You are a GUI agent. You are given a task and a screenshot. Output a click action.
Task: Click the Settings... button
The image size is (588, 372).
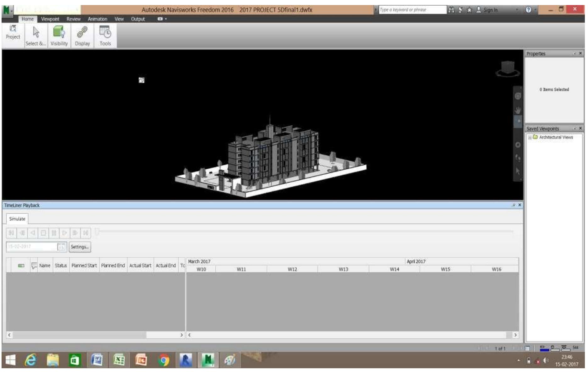[x=80, y=247]
